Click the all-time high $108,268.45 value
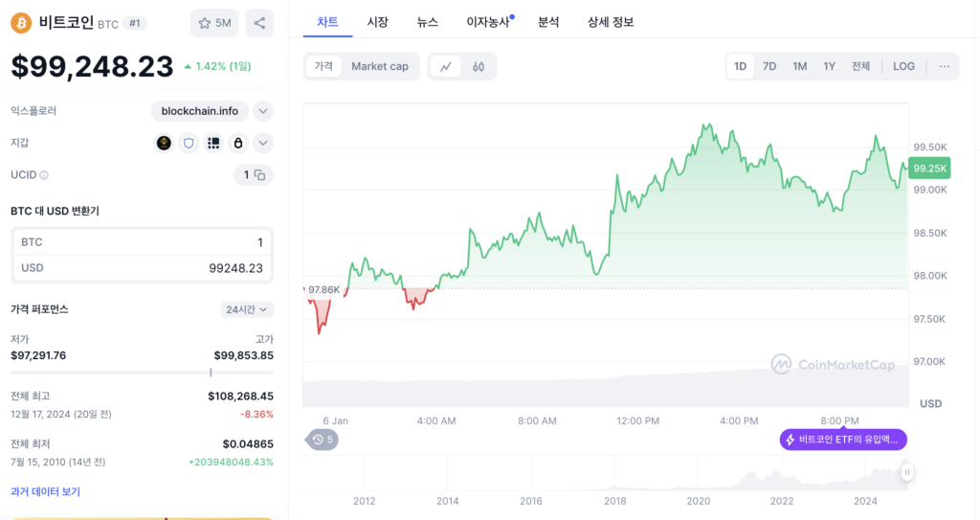The width and height of the screenshot is (980, 520). click(240, 396)
